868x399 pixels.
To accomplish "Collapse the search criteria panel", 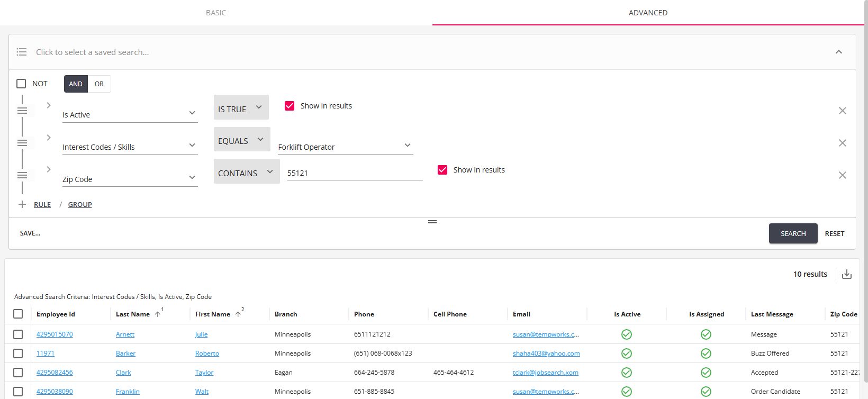I will pos(839,52).
